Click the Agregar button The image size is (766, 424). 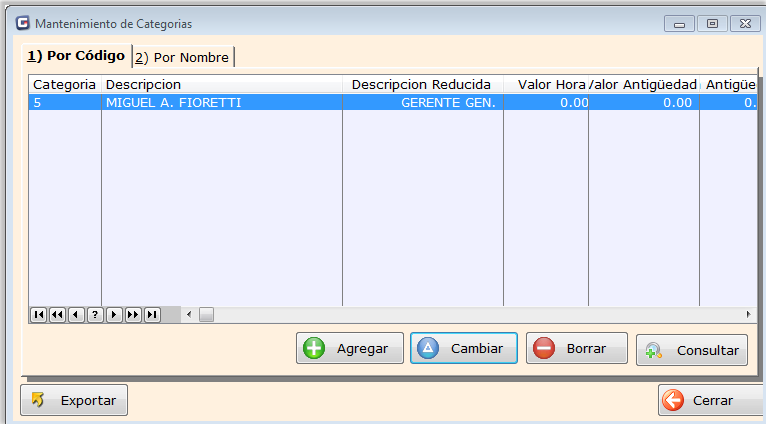click(x=350, y=348)
